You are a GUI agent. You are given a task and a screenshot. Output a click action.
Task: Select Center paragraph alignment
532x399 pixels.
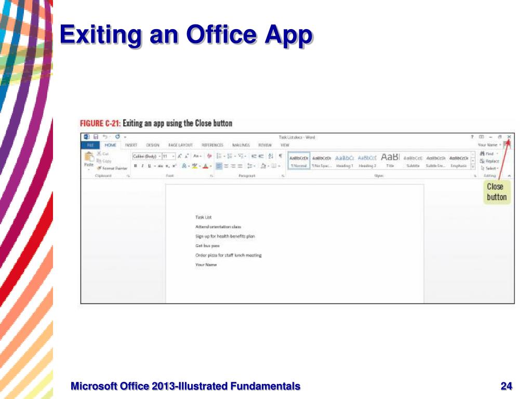pyautogui.click(x=226, y=166)
